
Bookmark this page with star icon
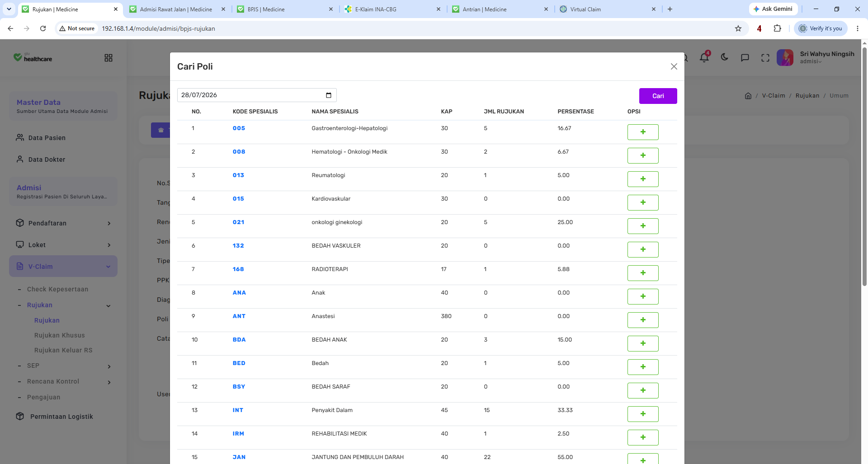click(x=738, y=28)
